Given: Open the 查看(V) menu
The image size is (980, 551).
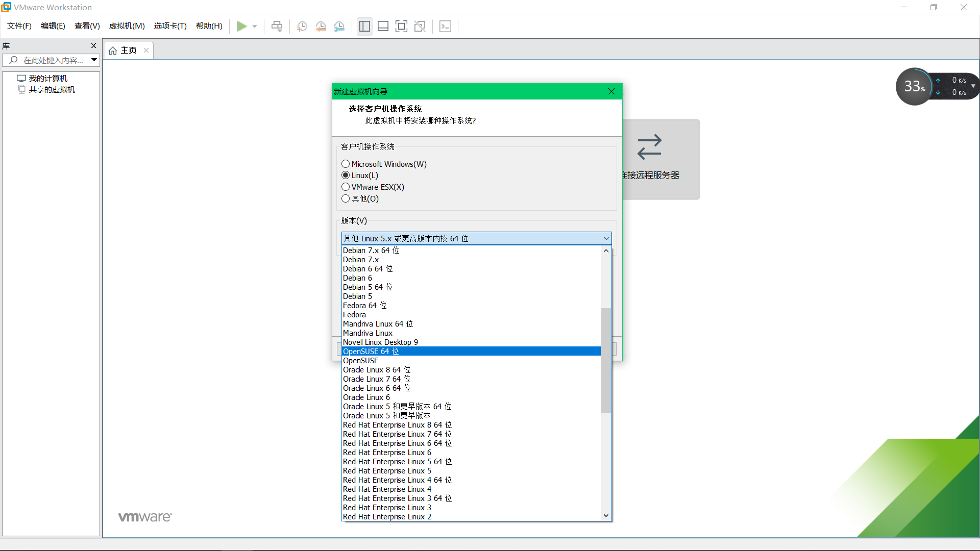Looking at the screenshot, I should pyautogui.click(x=87, y=26).
